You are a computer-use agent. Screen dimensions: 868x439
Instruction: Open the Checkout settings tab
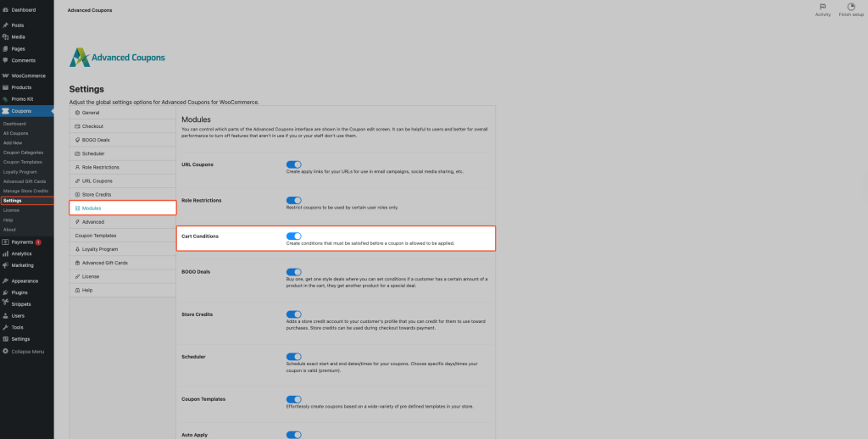[122, 126]
